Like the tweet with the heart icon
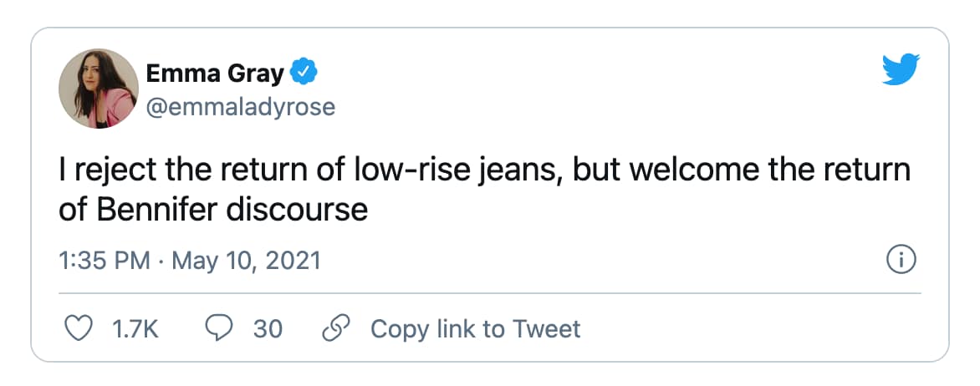980x386 pixels. (x=78, y=328)
